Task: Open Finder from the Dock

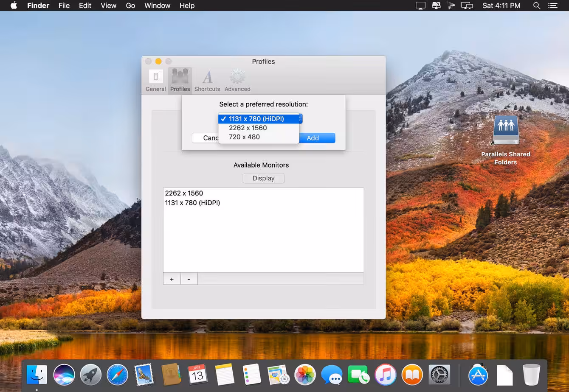Action: [x=37, y=375]
